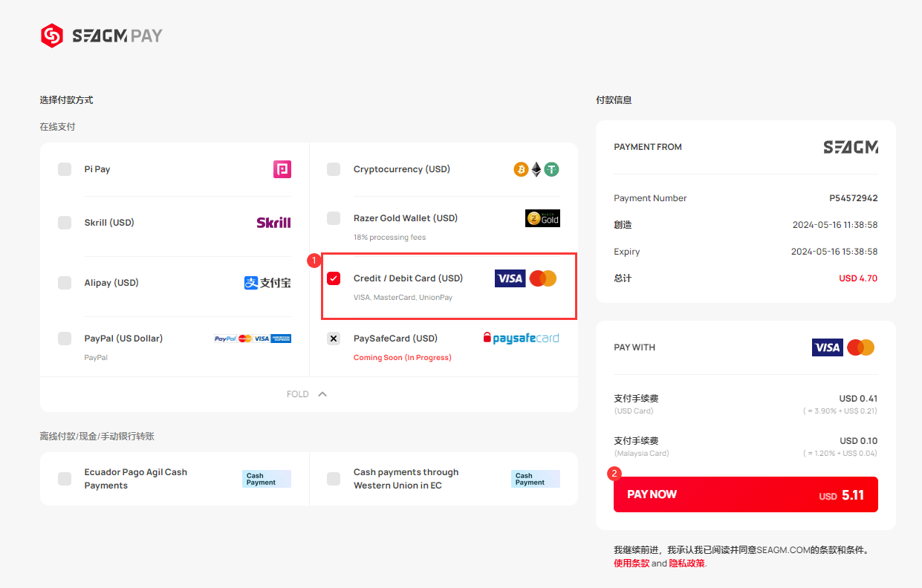Click the Ecuador Pago Agil Cash Payments label
This screenshot has height=588, width=922.
point(136,479)
